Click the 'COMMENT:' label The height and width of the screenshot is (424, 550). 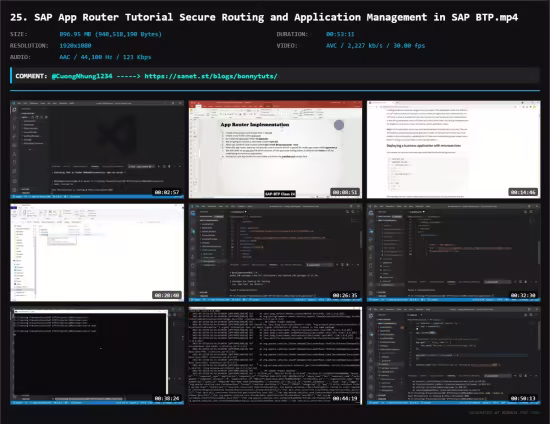click(31, 76)
